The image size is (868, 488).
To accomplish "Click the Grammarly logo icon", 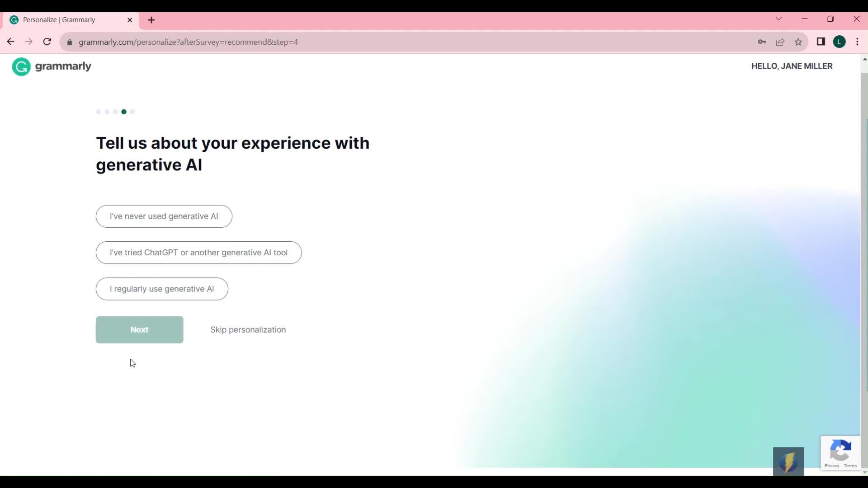I will pos(21,67).
